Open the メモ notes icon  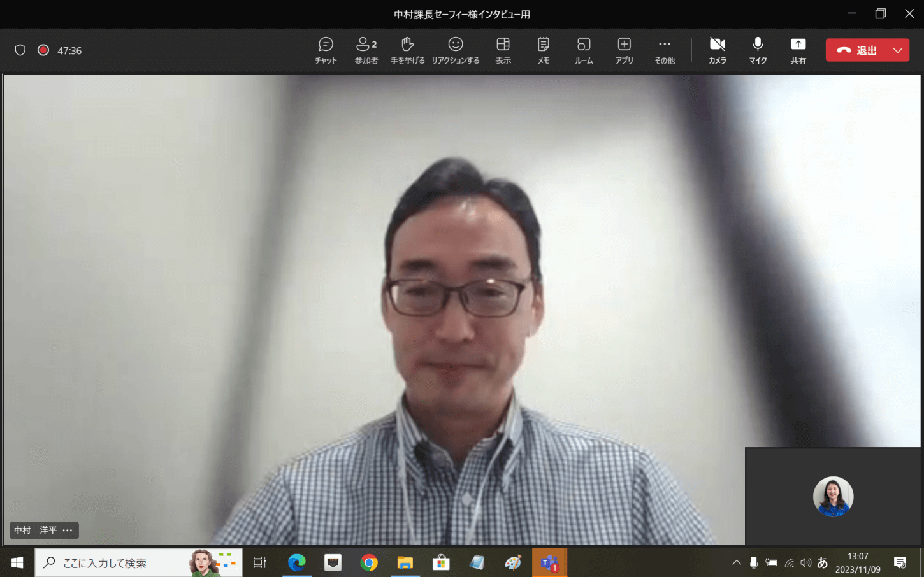click(543, 50)
